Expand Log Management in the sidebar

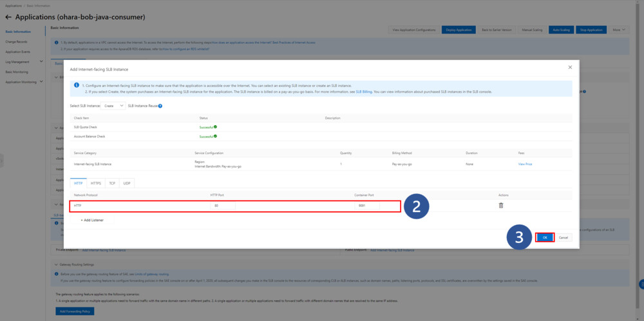coord(41,62)
